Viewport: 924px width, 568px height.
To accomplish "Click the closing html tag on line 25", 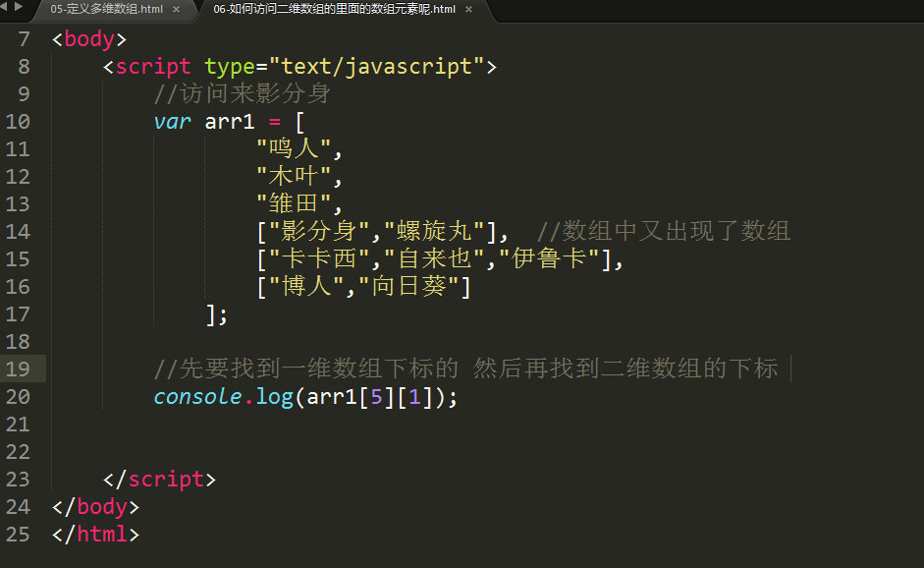I will [95, 534].
